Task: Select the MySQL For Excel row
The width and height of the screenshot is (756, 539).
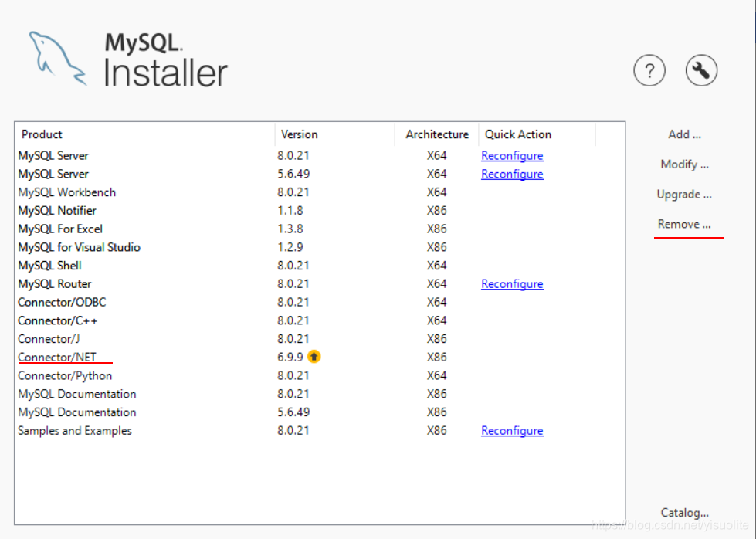Action: pos(320,229)
